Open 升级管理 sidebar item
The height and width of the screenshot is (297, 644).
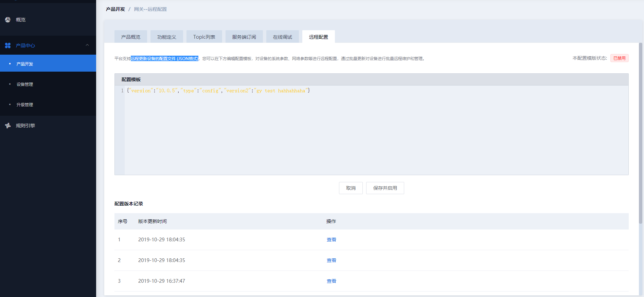25,105
